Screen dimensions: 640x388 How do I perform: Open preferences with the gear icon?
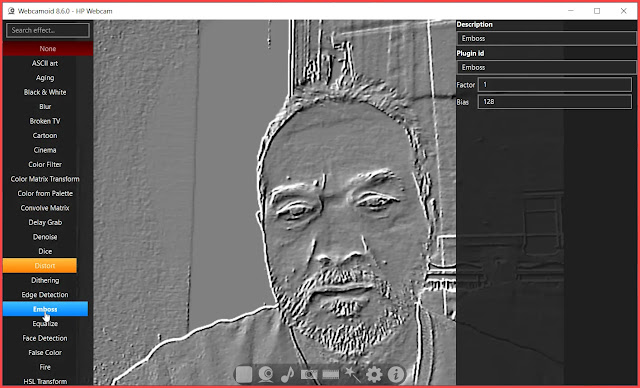[374, 374]
